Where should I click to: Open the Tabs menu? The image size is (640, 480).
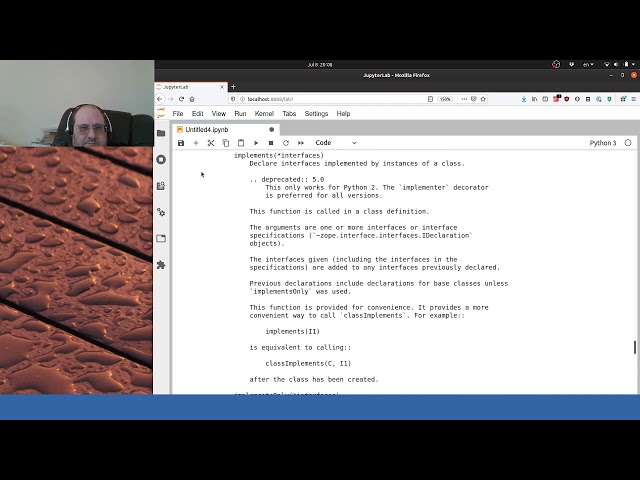click(289, 113)
